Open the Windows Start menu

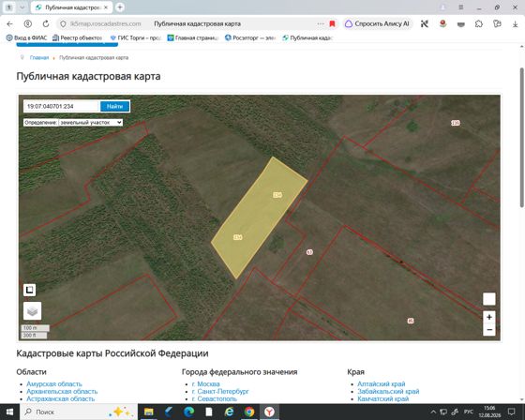(x=9, y=412)
